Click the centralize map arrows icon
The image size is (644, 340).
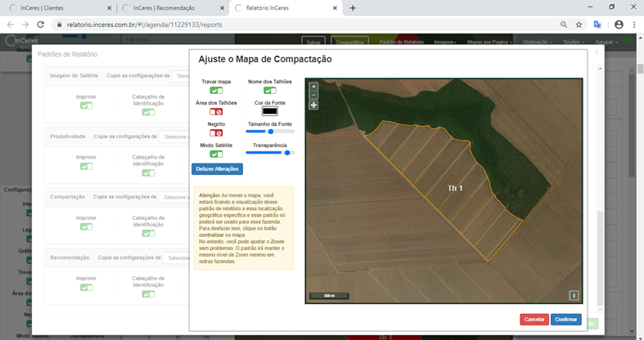[x=313, y=105]
